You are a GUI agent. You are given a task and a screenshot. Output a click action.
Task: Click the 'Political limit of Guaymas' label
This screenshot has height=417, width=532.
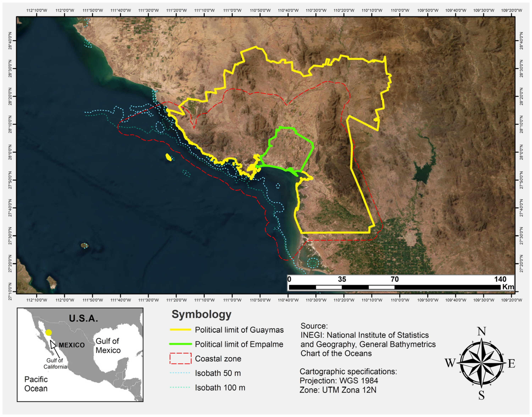pos(239,330)
